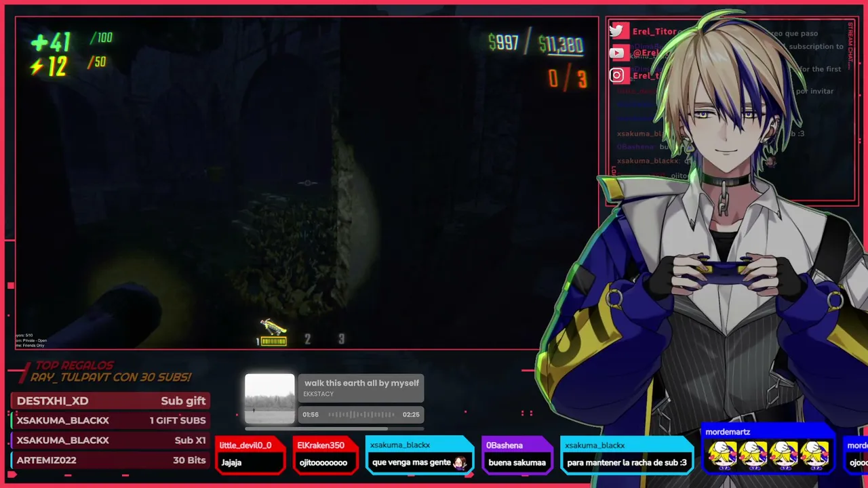The height and width of the screenshot is (488, 868).
Task: Select weapon slot 3 in the game HUD
Action: [x=341, y=339]
